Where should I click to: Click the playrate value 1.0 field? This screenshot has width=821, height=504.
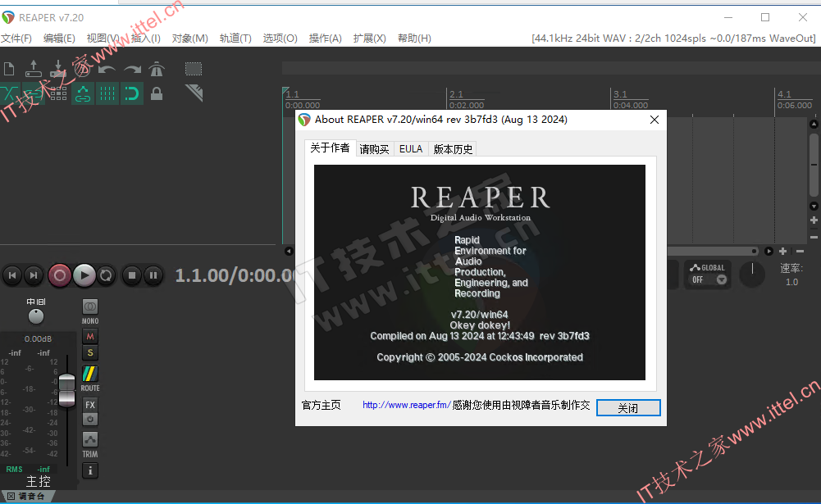[x=791, y=282]
